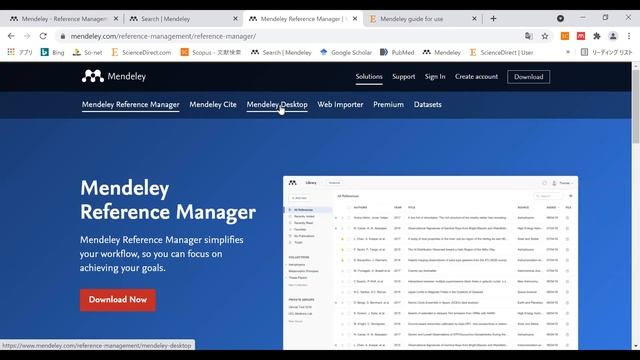Open the Apps bookmark grid icon
The image size is (640, 360).
[11, 52]
